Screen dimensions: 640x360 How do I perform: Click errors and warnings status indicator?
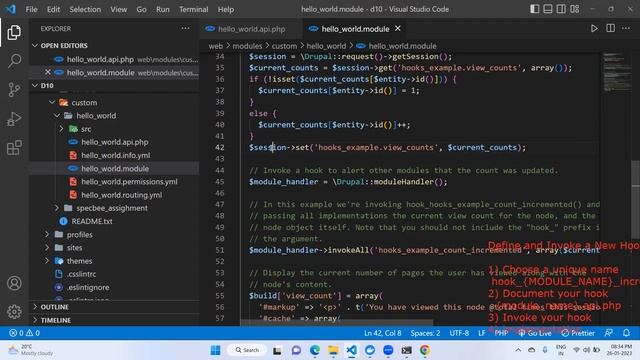[x=24, y=333]
